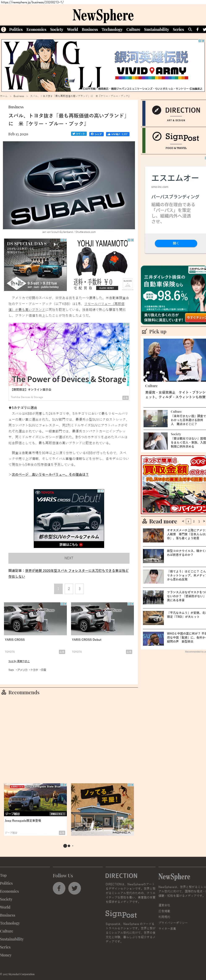Click the ホーム breadcrumb link

(x=4, y=96)
